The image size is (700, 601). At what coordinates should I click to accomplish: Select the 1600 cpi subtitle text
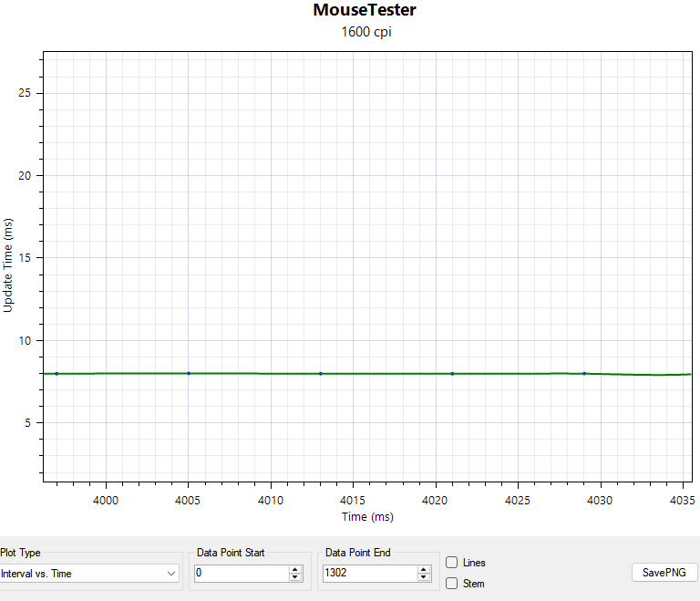tap(365, 32)
